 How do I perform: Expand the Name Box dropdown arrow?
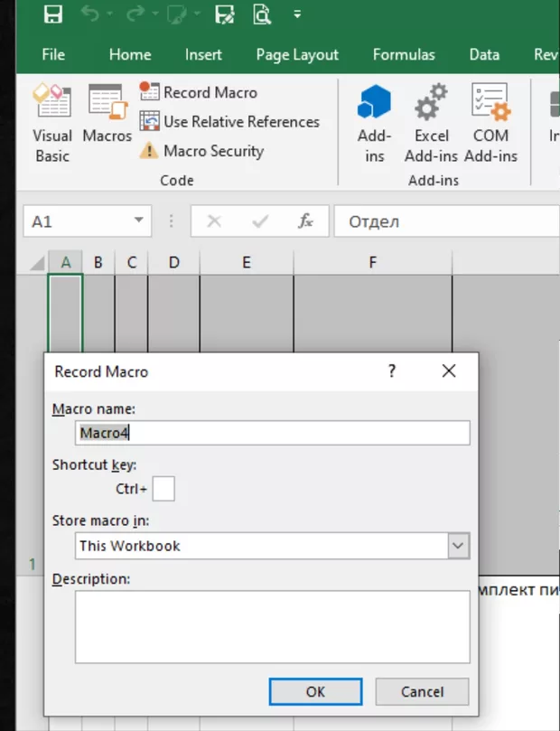point(138,221)
